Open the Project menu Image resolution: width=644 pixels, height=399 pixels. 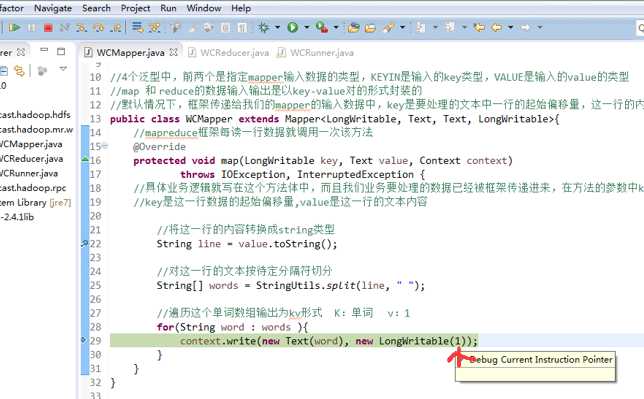pyautogui.click(x=135, y=8)
